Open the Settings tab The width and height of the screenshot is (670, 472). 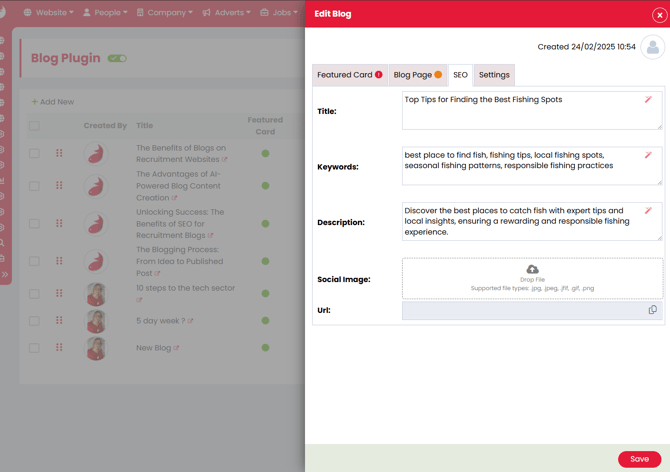pyautogui.click(x=494, y=75)
